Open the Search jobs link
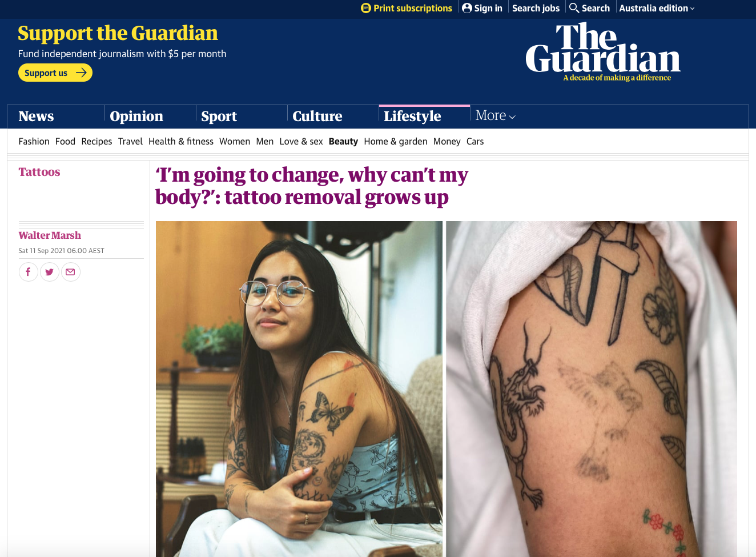 [536, 8]
